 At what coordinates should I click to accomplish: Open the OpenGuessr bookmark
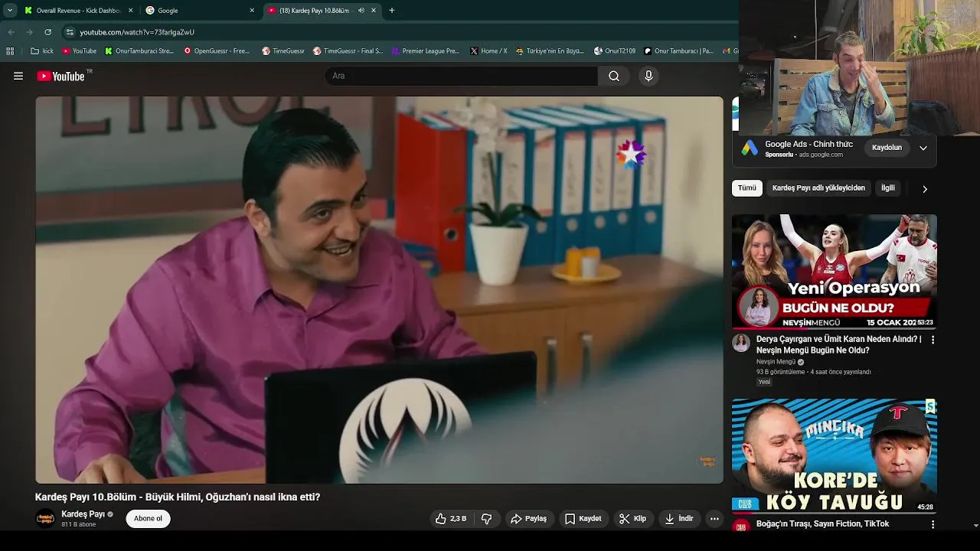click(x=217, y=51)
